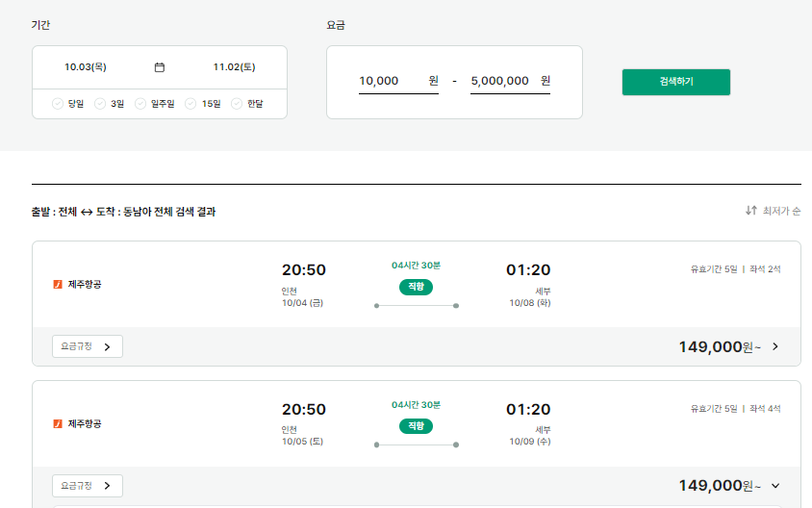
Task: Click the maximum fare field showing 5,000,000
Action: click(510, 82)
